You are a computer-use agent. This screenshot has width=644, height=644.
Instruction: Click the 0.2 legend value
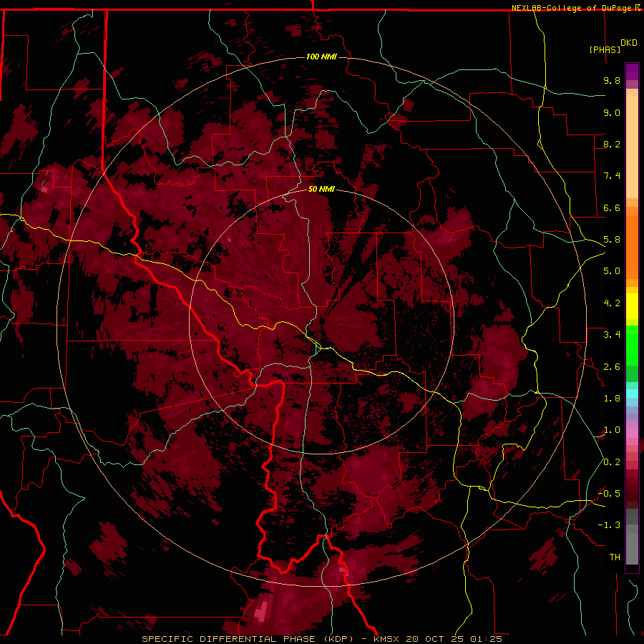pyautogui.click(x=612, y=462)
